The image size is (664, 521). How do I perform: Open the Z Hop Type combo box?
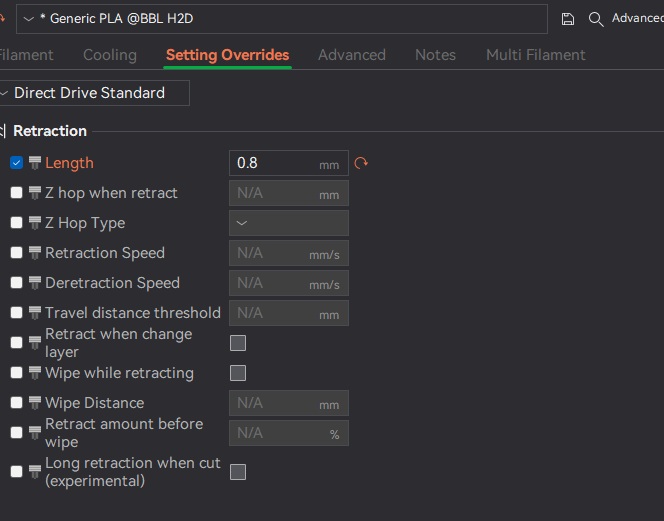[289, 223]
